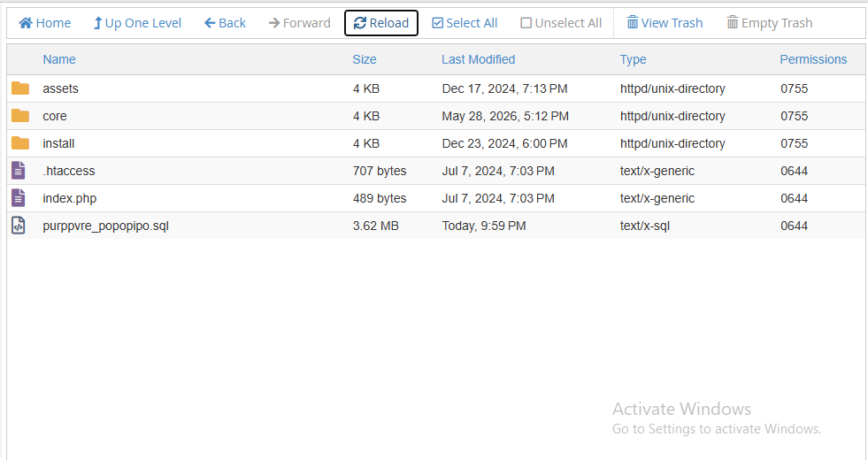Click the install folder icon

[20, 142]
